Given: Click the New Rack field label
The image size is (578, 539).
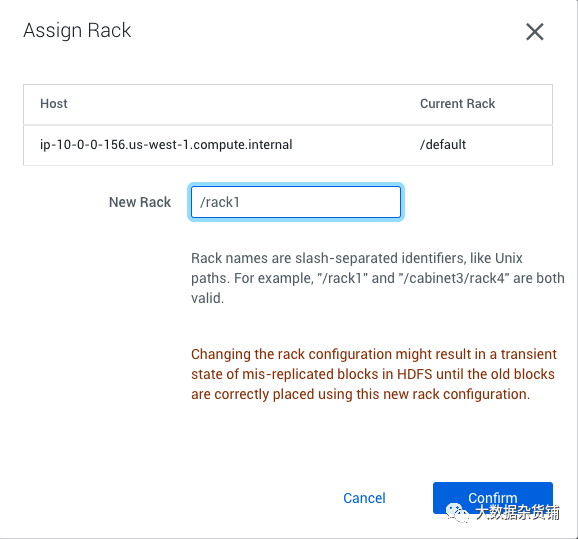Looking at the screenshot, I should pos(140,202).
